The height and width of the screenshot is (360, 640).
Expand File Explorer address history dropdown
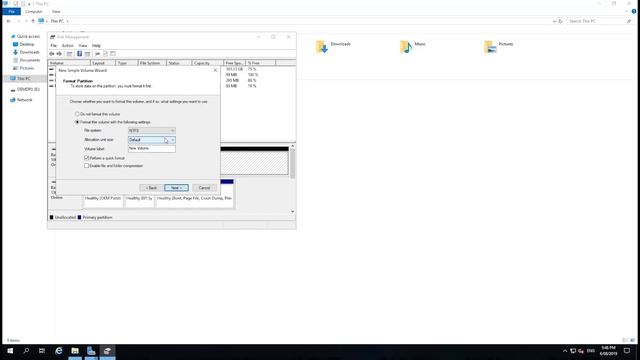pos(554,21)
